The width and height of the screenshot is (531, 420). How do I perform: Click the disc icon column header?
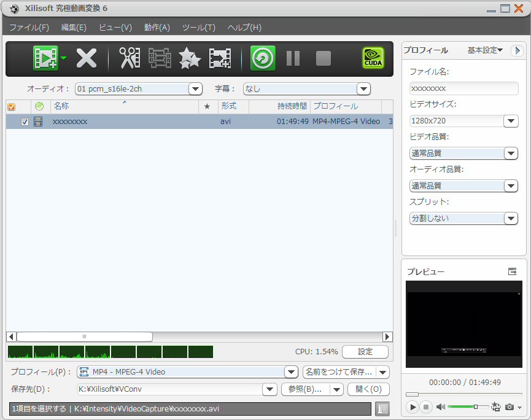[x=39, y=106]
